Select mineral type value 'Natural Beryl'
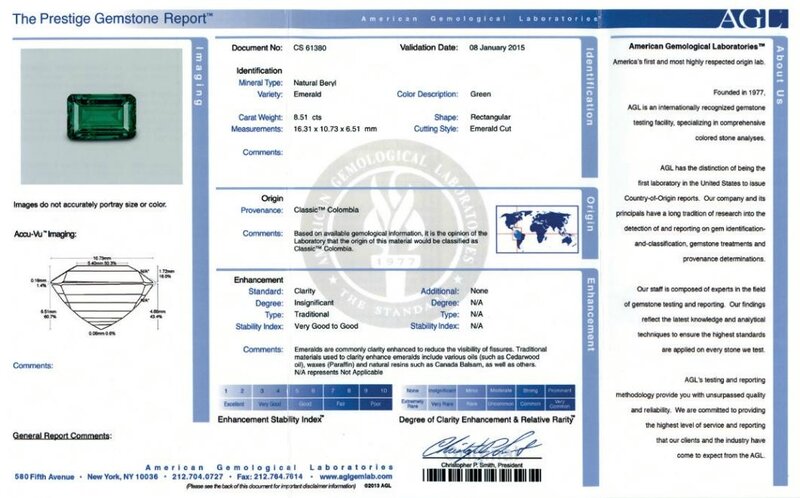The height and width of the screenshot is (498, 800). coord(315,83)
